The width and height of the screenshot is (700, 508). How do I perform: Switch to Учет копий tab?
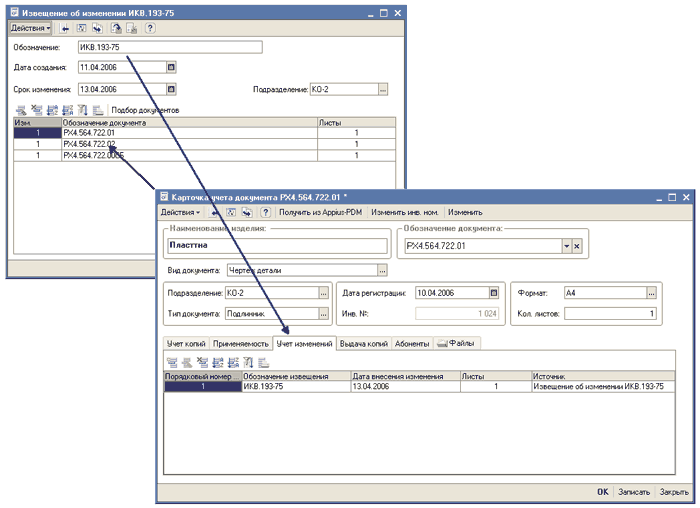click(186, 344)
